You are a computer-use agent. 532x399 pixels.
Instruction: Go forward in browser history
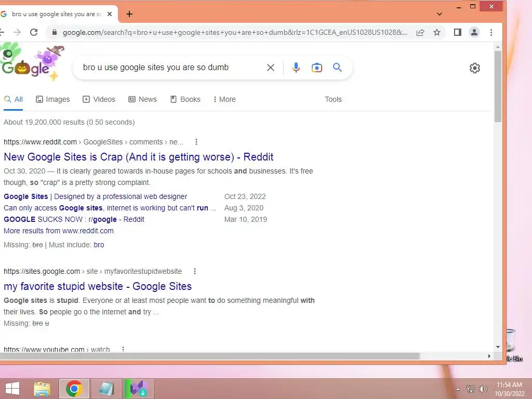[17, 32]
